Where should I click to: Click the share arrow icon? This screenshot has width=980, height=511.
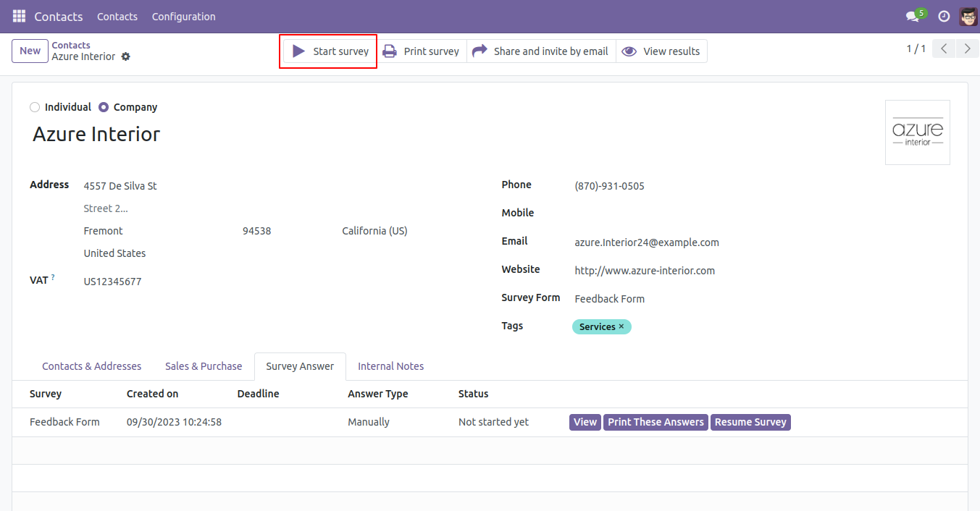click(479, 51)
